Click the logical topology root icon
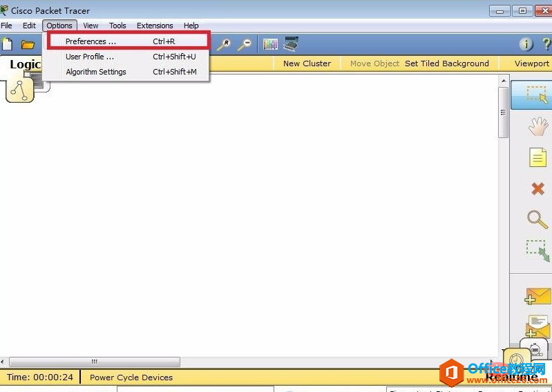The height and width of the screenshot is (392, 552). coord(20,90)
